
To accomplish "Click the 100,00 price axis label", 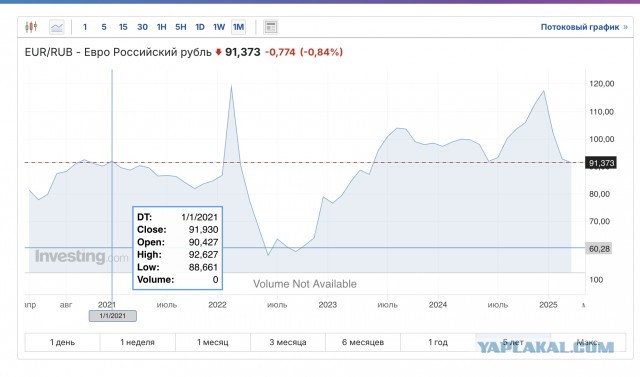I will tap(601, 139).
